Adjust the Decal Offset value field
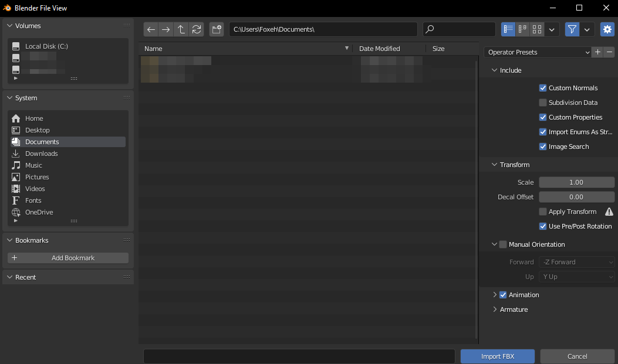The height and width of the screenshot is (364, 618). (x=576, y=197)
